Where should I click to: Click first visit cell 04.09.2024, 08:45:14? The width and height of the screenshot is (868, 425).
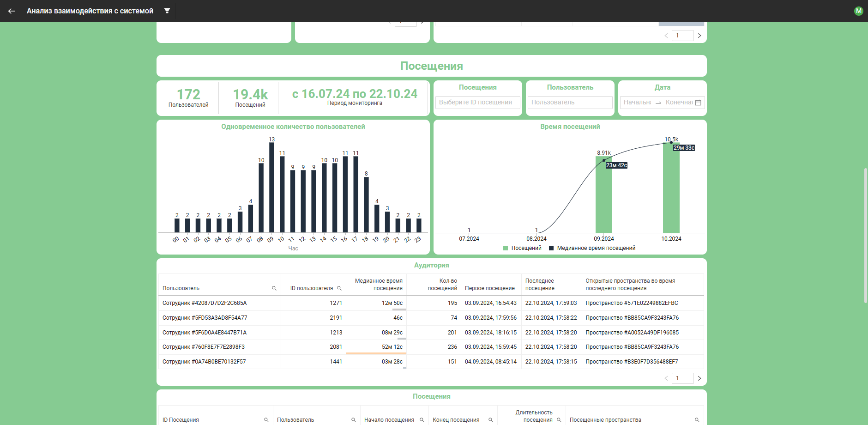(x=491, y=362)
